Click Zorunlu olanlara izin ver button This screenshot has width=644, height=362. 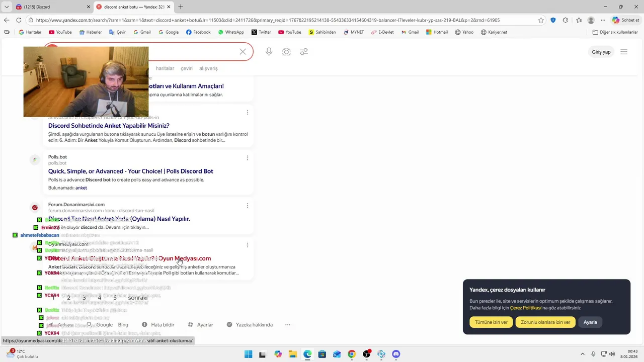(x=545, y=322)
